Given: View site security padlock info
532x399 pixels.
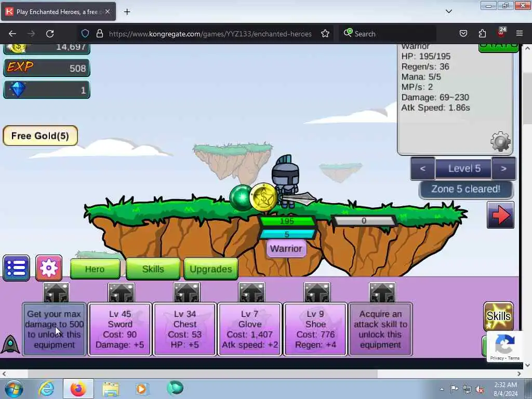Looking at the screenshot, I should pos(99,33).
